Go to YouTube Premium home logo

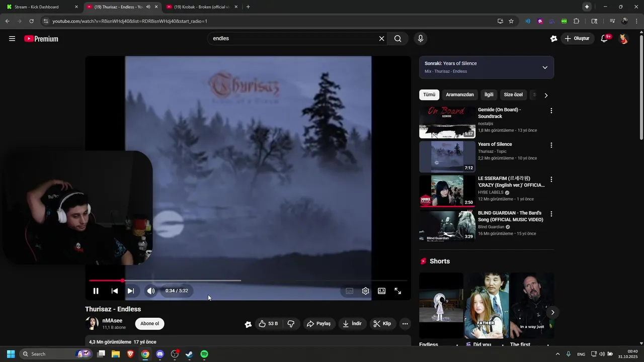pyautogui.click(x=41, y=39)
